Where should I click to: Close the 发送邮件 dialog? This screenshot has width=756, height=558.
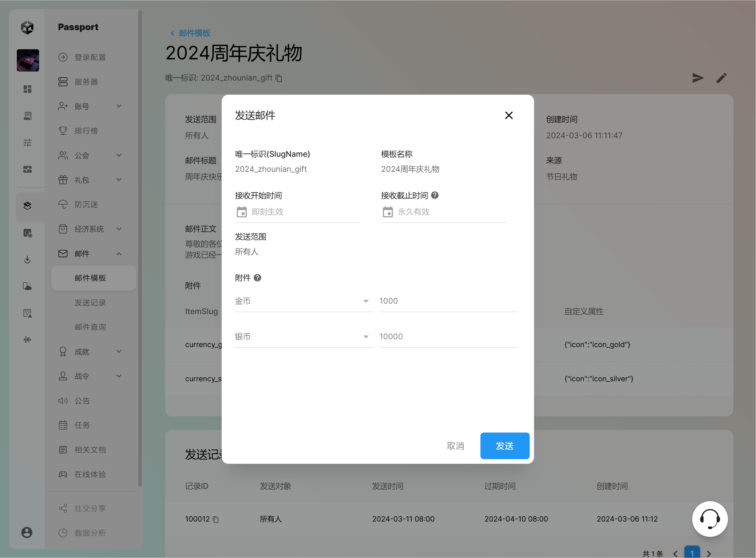click(508, 116)
